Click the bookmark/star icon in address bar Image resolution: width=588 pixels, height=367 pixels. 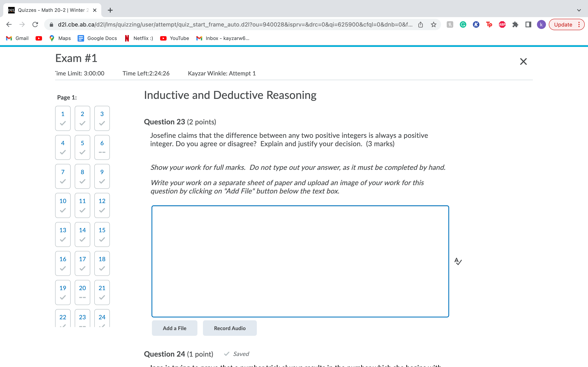coord(433,24)
